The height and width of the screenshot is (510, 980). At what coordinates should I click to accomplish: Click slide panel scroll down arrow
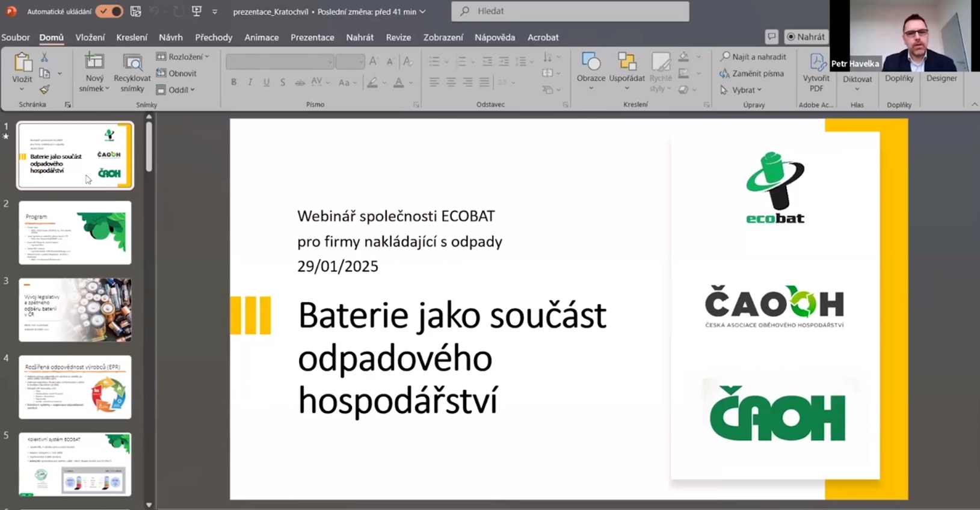[x=149, y=505]
